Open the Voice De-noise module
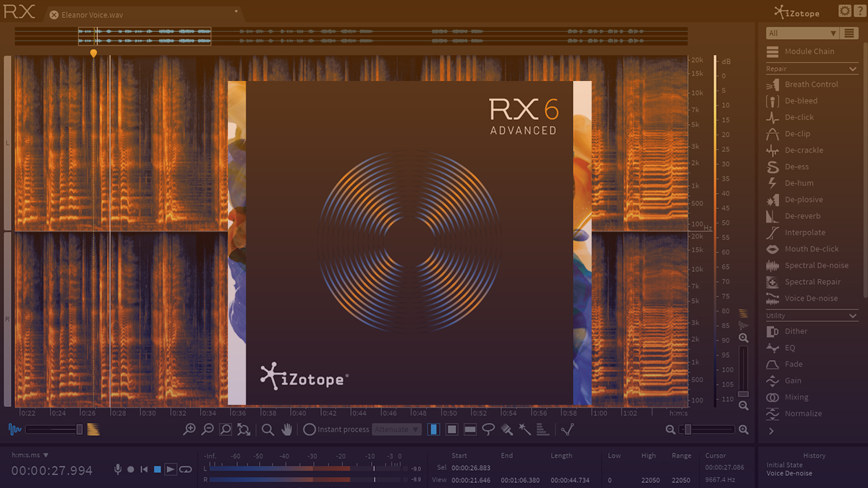Viewport: 868px width, 488px height. tap(810, 298)
